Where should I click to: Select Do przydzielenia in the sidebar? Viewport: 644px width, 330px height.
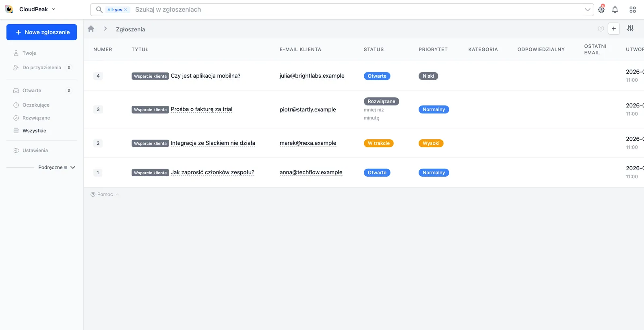pyautogui.click(x=42, y=68)
